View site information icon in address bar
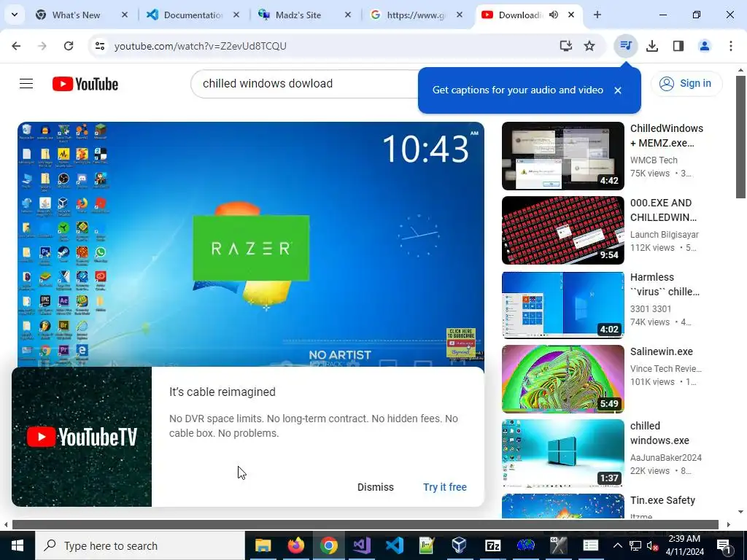747x560 pixels. [100, 46]
